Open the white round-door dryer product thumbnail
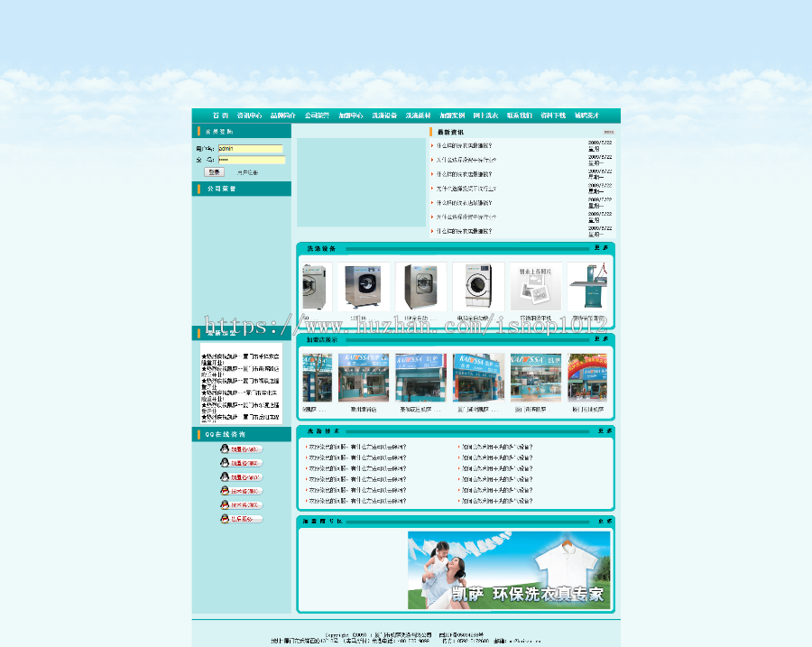 point(478,286)
